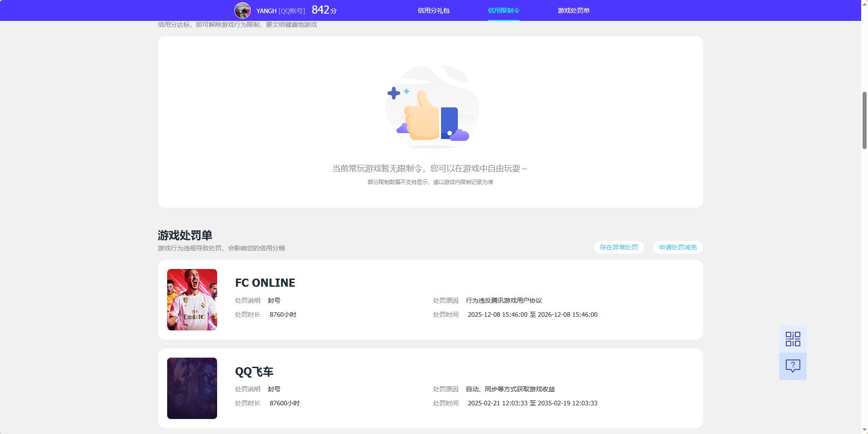Viewport: 868px width, 434px height.
Task: Click the 游戏处罚单 section heading
Action: coord(185,235)
